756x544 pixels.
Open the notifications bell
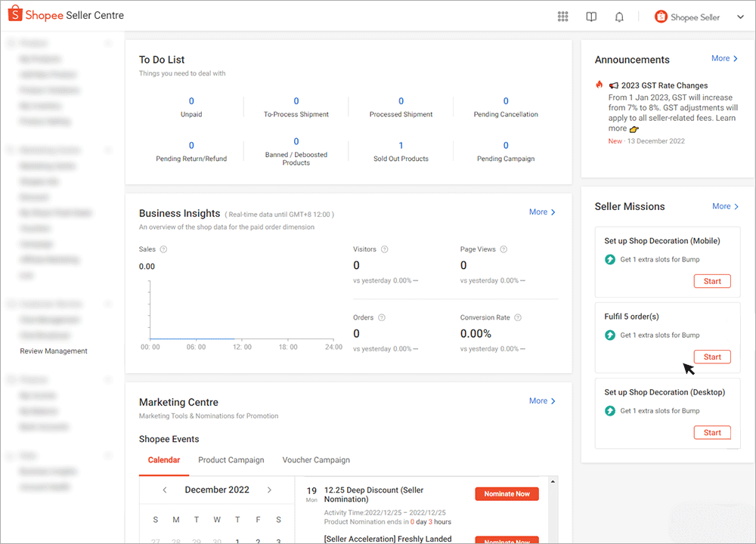[x=619, y=16]
